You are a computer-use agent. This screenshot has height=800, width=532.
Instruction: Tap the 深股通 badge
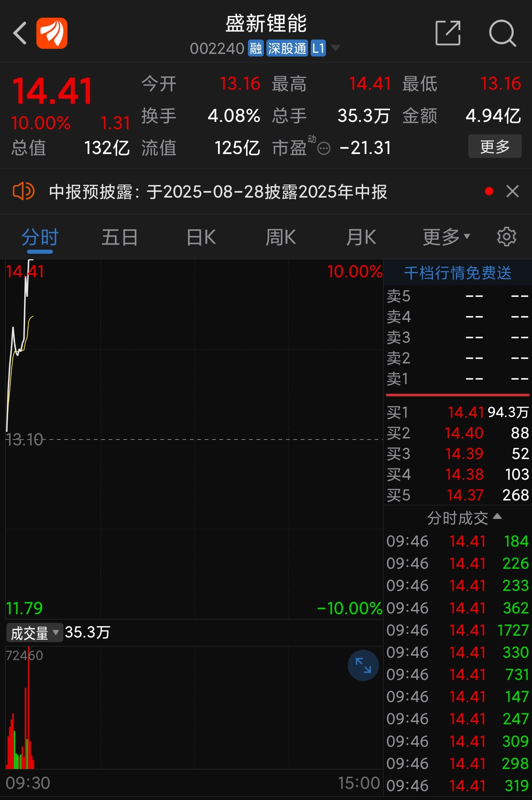click(287, 48)
